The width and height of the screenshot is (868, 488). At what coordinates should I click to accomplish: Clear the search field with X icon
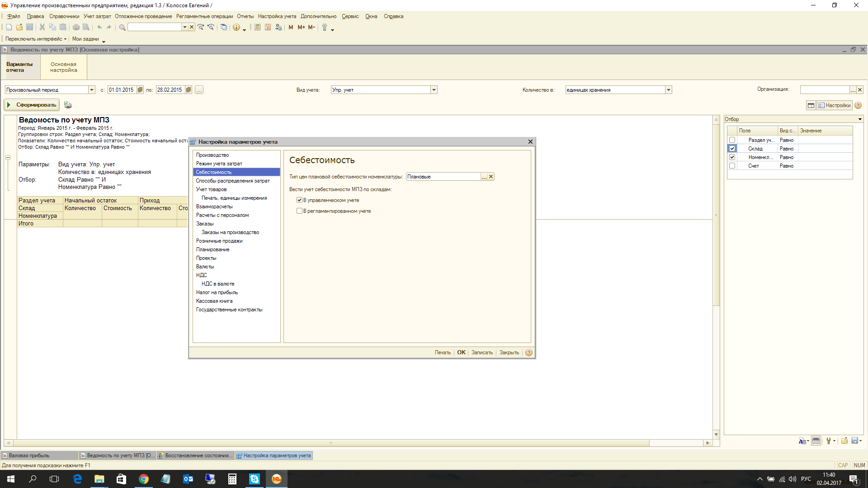192,27
